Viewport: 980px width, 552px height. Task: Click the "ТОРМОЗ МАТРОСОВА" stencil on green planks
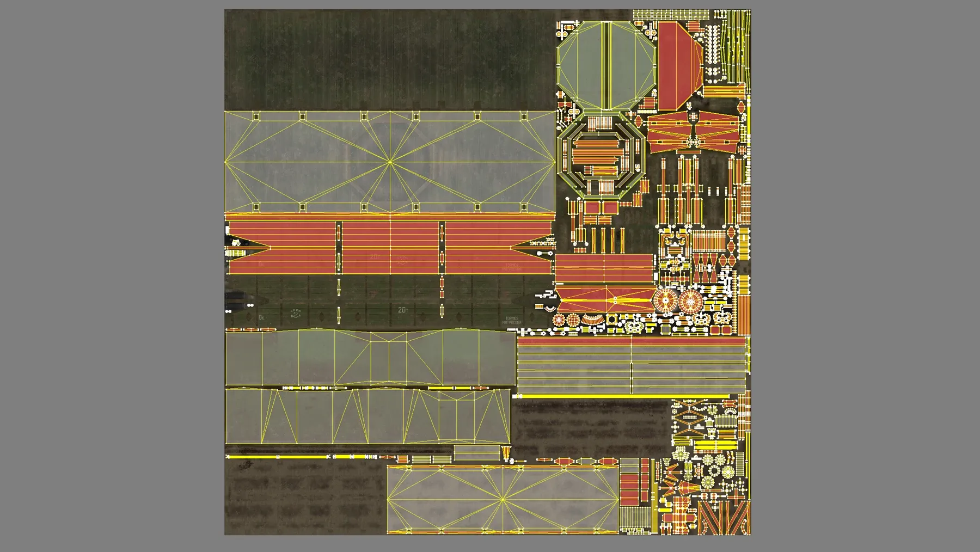pyautogui.click(x=512, y=320)
